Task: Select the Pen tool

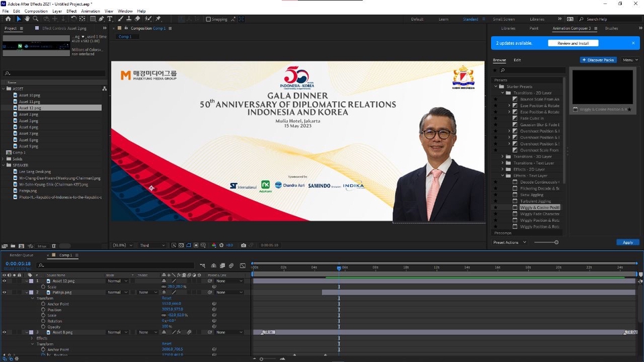Action: 101,19
